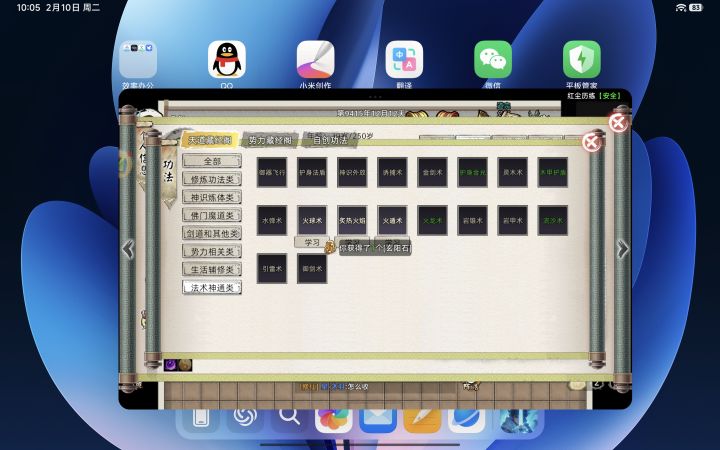The image size is (720, 450).
Task: Open the 微信 WeChat app
Action: (493, 60)
